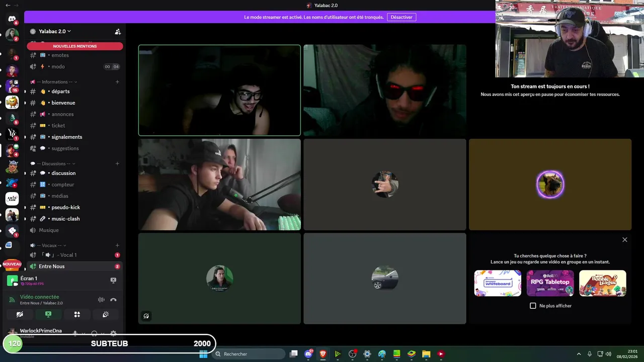644x362 pixels.
Task: Click the volume icon in system tray
Action: (609, 354)
